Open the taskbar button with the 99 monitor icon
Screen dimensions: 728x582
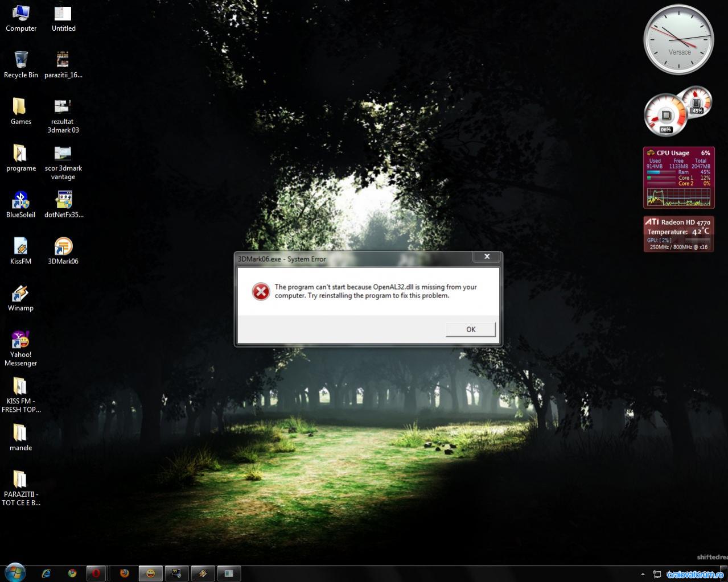(x=176, y=573)
